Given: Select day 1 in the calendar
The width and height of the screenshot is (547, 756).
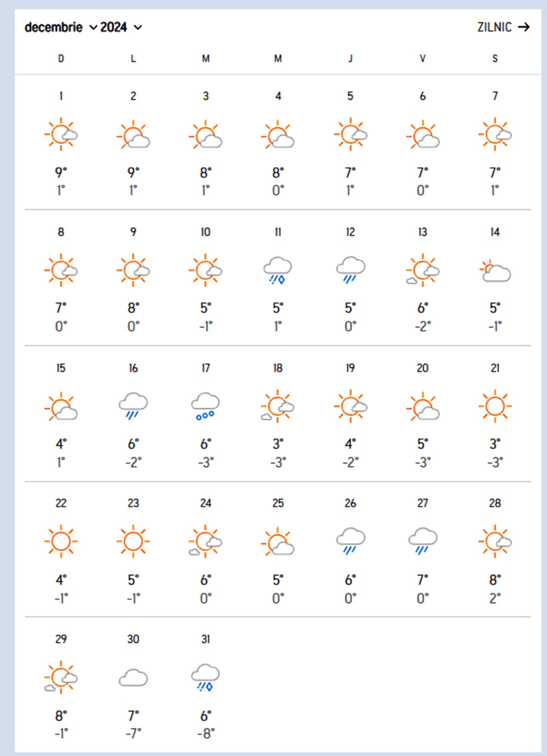Looking at the screenshot, I should pos(61,96).
